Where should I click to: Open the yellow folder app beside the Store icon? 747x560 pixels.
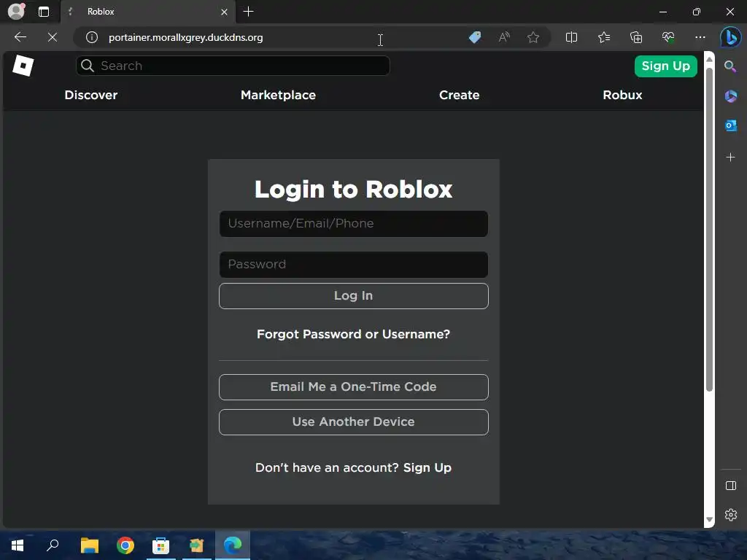[197, 545]
